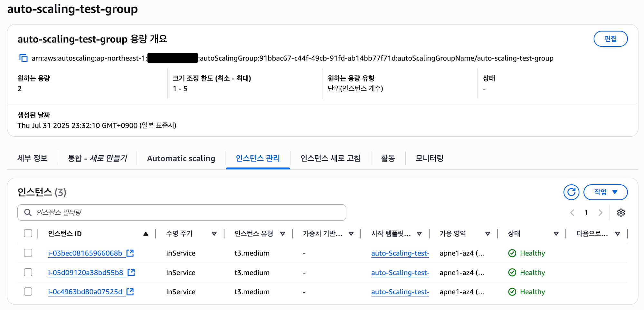644x310 pixels.
Task: Click t3.medium type for i-03bec08165966068b
Action: click(252, 253)
